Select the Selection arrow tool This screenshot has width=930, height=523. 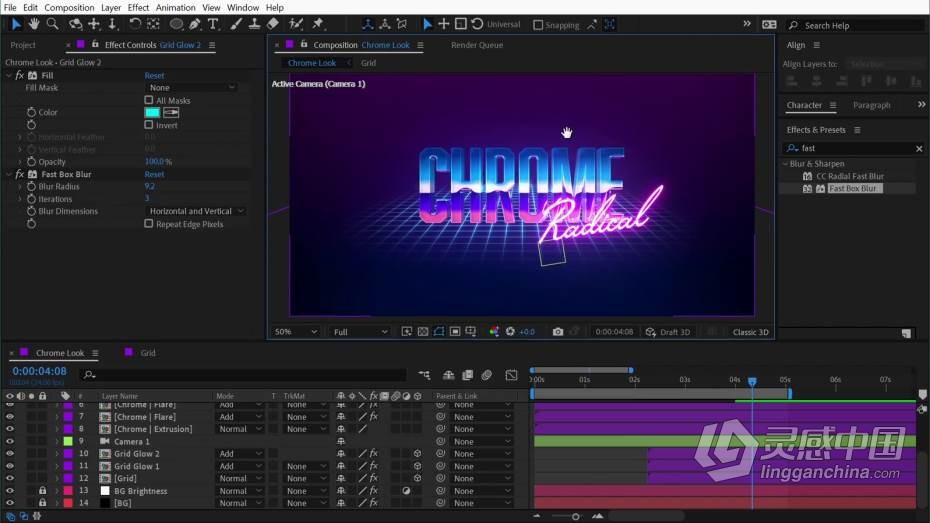click(16, 24)
